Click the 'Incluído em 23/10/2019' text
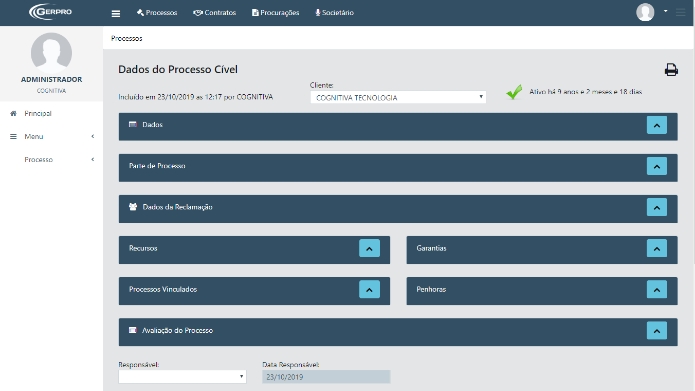The height and width of the screenshot is (391, 695). point(195,97)
